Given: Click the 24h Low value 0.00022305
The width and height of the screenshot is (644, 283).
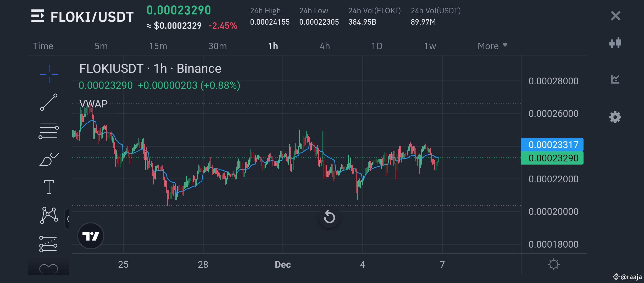Looking at the screenshot, I should click(319, 22).
